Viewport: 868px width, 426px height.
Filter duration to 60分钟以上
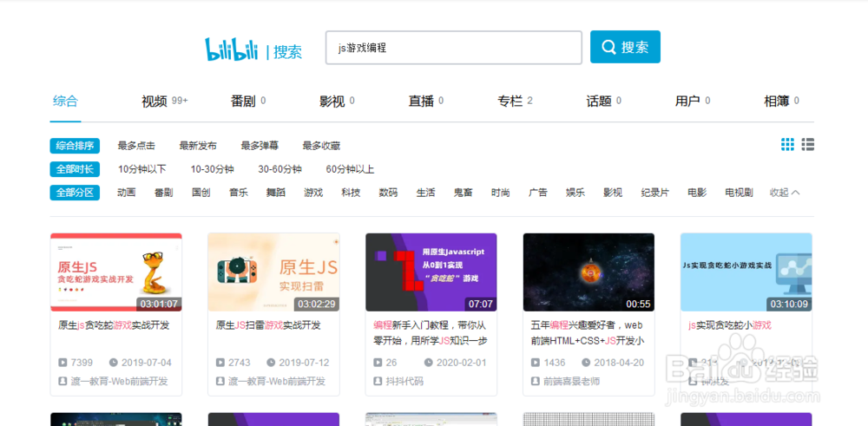tap(350, 169)
